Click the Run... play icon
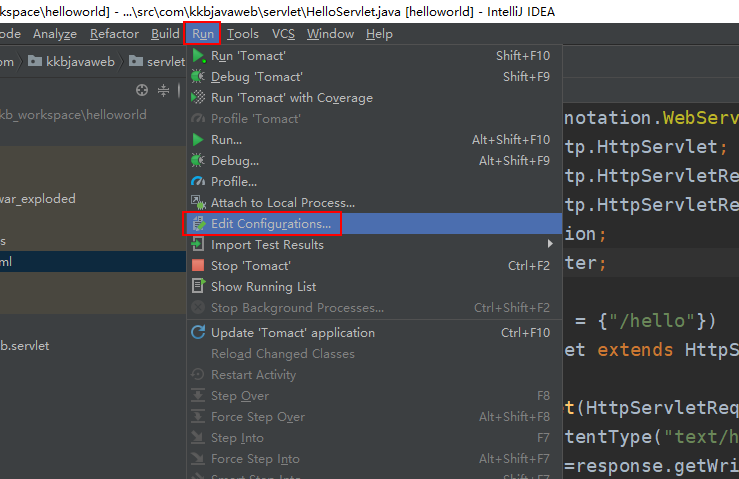 (198, 140)
